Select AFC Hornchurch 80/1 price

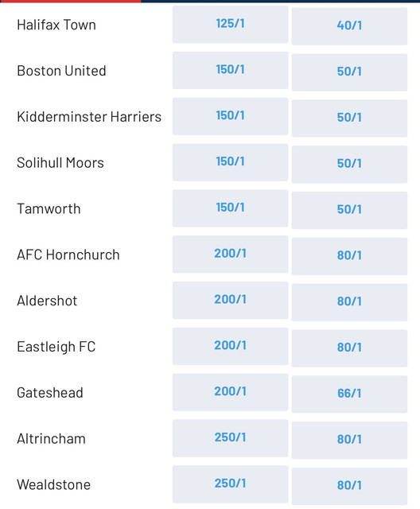tap(349, 256)
